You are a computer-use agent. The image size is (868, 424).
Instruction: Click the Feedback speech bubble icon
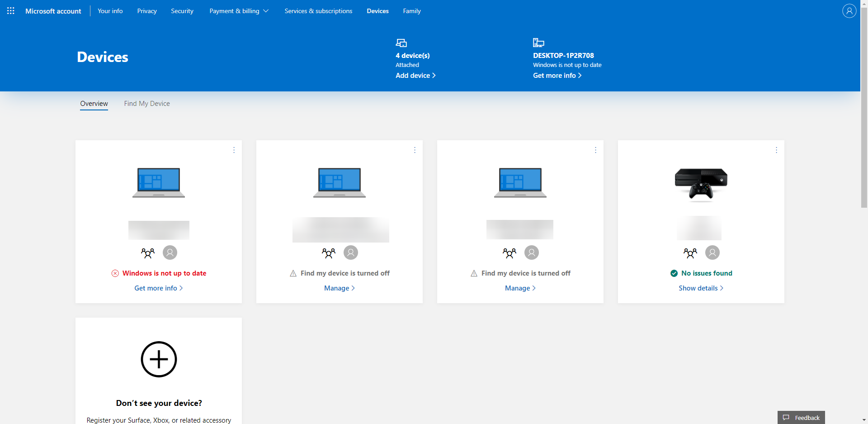coord(786,418)
